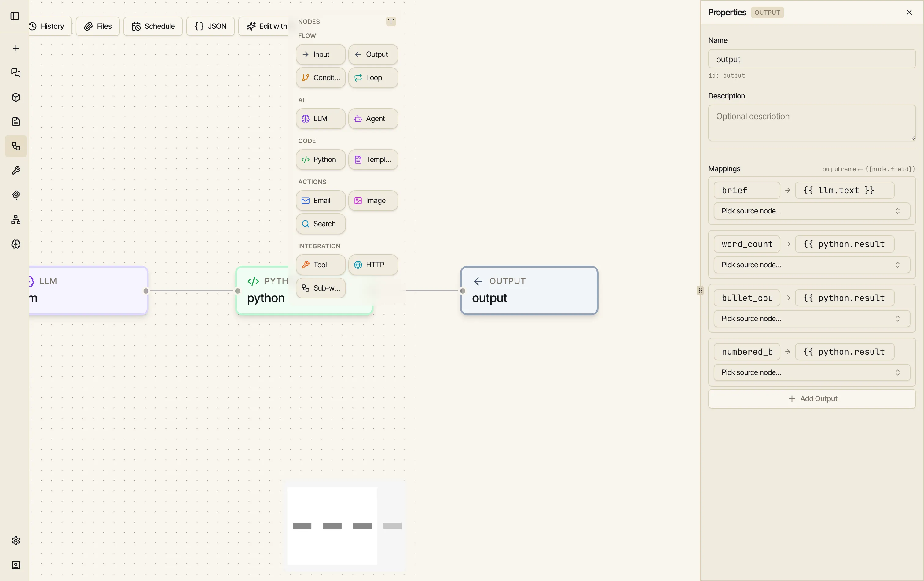Select the LLM node on the canvas
924x581 pixels.
[88, 291]
